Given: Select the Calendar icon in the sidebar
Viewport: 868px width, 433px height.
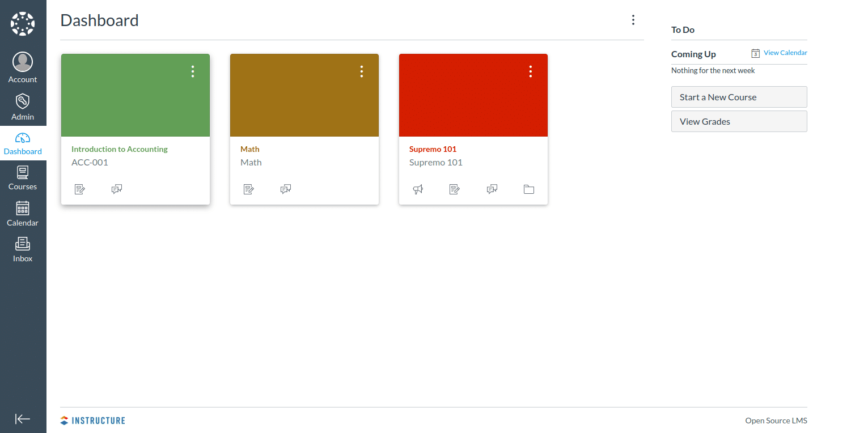Looking at the screenshot, I should 23,214.
